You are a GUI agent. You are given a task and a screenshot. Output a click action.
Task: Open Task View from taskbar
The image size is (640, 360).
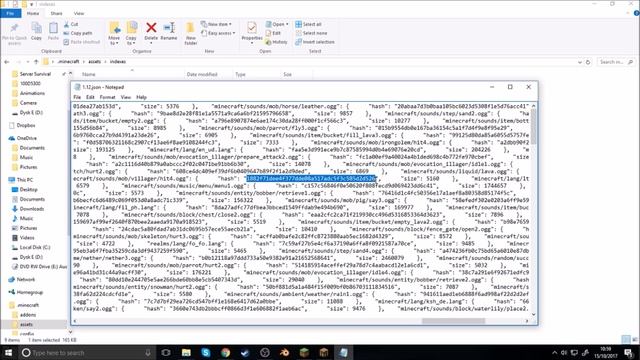[166, 353]
